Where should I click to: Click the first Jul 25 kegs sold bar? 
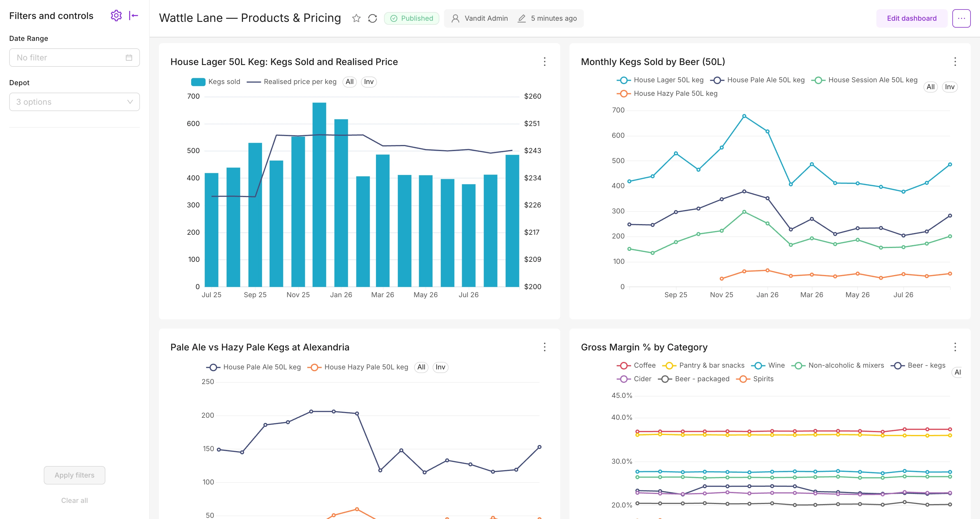pyautogui.click(x=212, y=230)
